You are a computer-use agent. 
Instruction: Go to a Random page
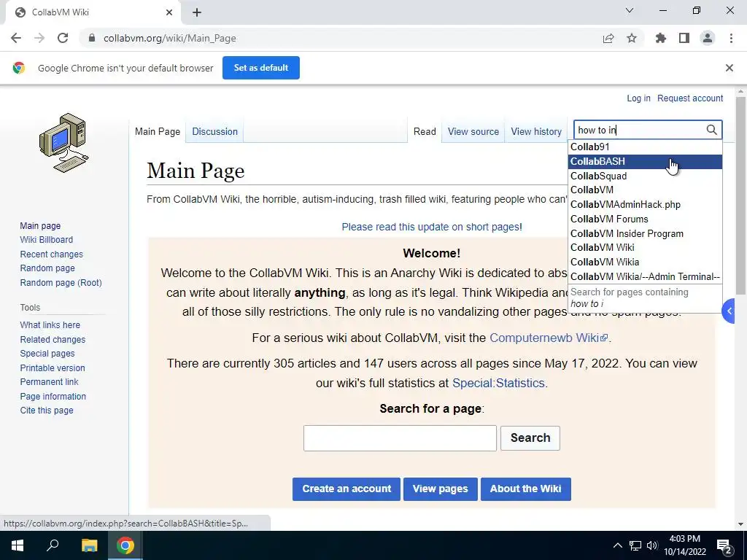pos(47,268)
